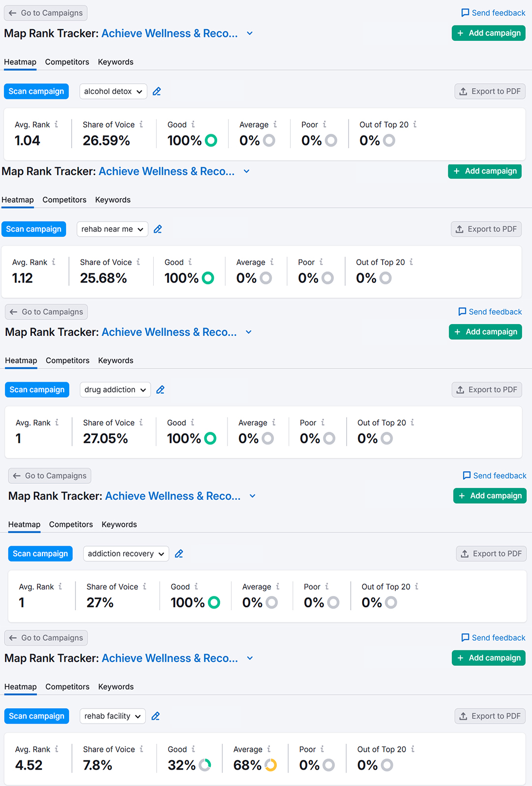Click edit pencil beside drug addiction keyword
This screenshot has height=786, width=532.
click(160, 390)
